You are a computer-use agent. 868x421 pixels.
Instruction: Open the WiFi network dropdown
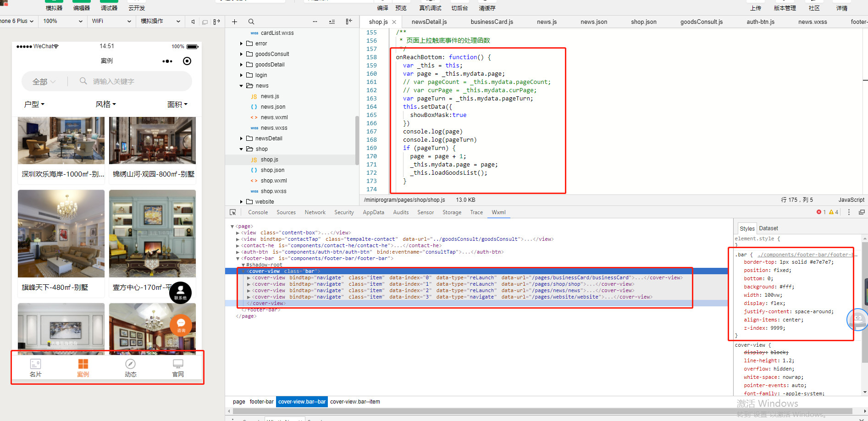coord(111,21)
